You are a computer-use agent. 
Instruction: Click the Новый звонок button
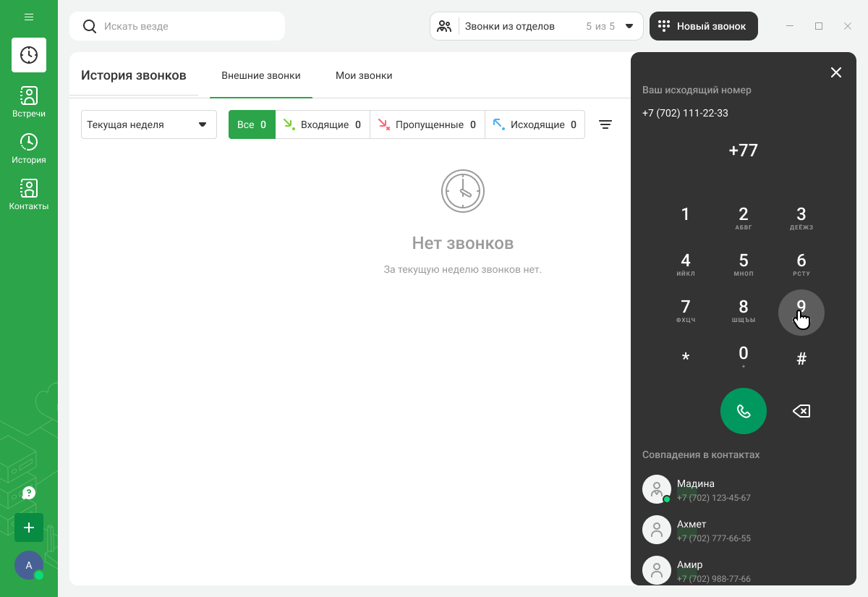pos(703,26)
